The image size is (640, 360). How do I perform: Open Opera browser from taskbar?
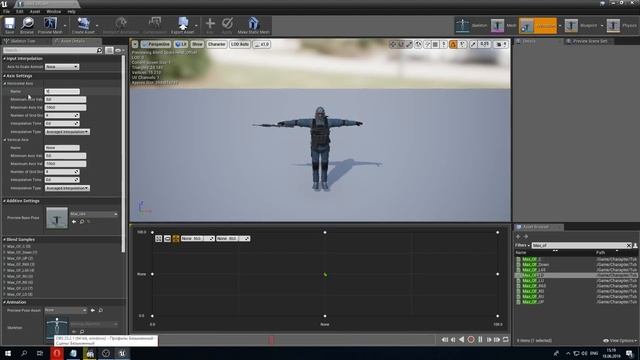57,353
